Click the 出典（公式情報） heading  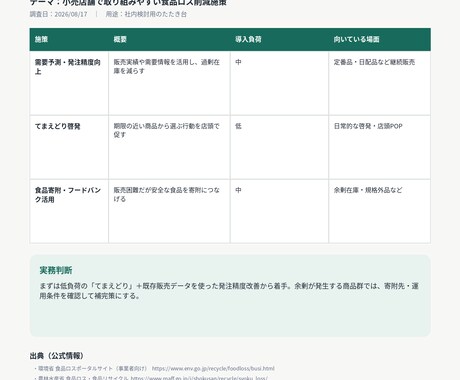pyautogui.click(x=57, y=356)
